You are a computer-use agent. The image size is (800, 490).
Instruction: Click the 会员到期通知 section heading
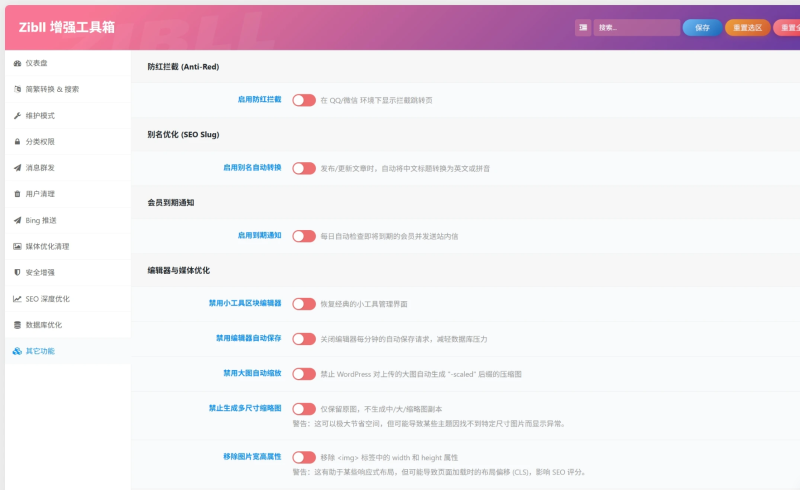171,203
